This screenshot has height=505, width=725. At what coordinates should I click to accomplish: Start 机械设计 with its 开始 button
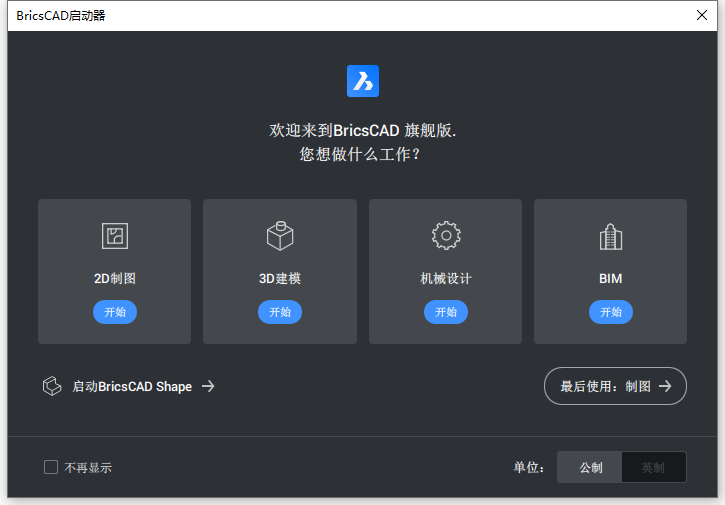[446, 312]
